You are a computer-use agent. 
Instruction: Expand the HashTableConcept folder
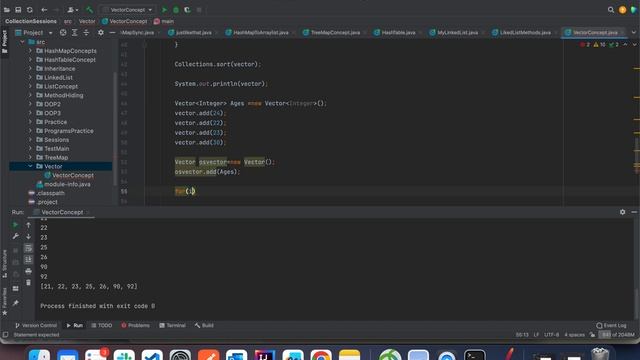tap(30, 60)
